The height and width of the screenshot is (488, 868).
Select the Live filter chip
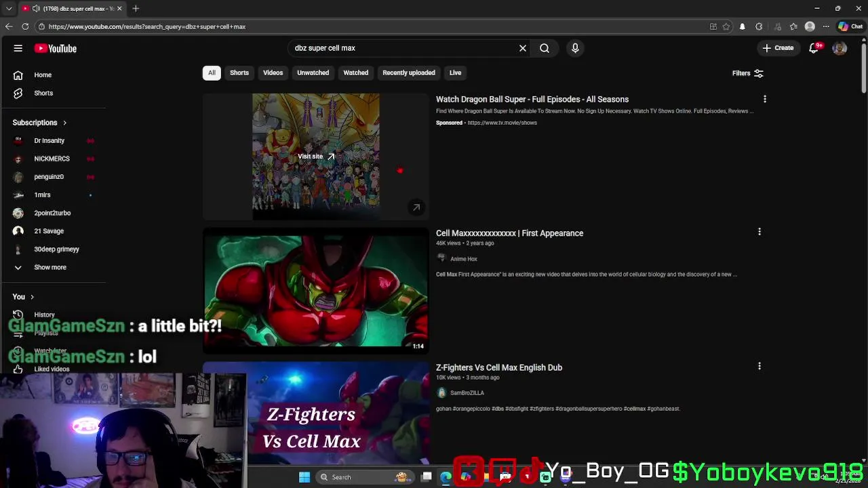pyautogui.click(x=455, y=73)
